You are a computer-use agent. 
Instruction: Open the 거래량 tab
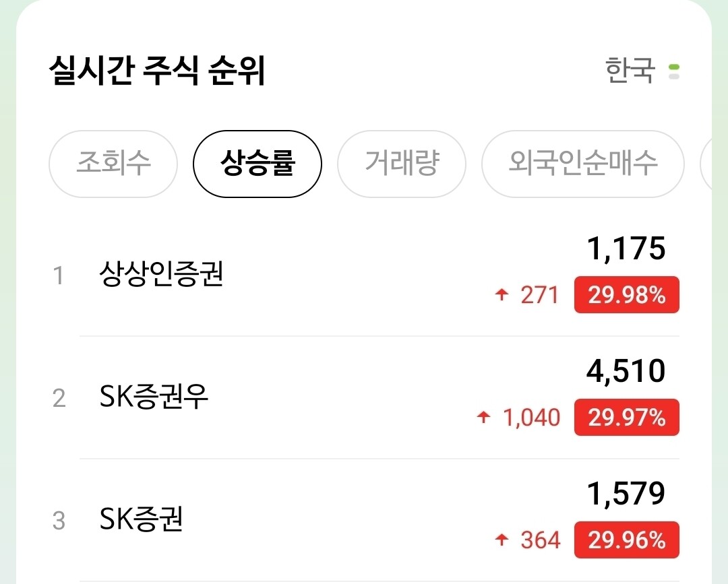[402, 164]
